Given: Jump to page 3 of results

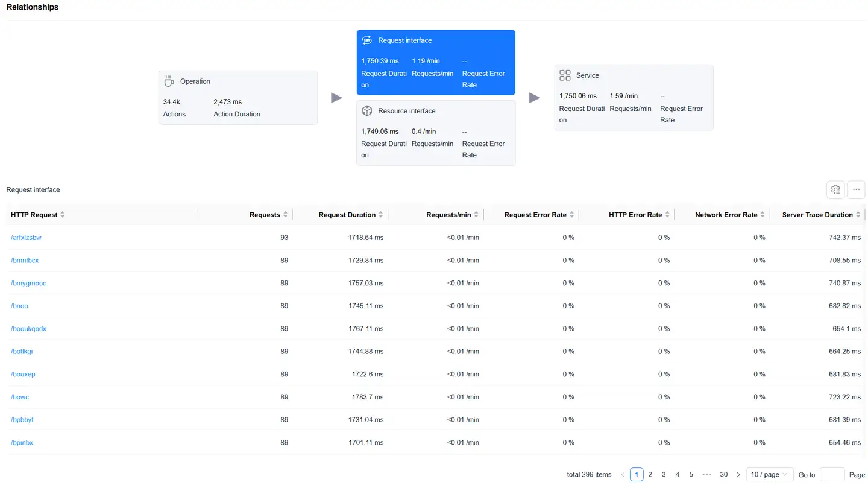Looking at the screenshot, I should (x=664, y=475).
